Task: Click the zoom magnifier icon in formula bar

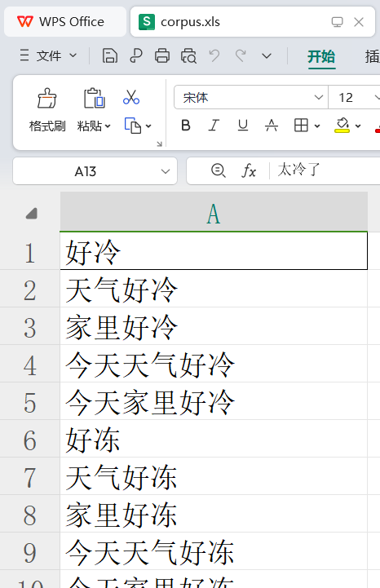Action: [218, 170]
